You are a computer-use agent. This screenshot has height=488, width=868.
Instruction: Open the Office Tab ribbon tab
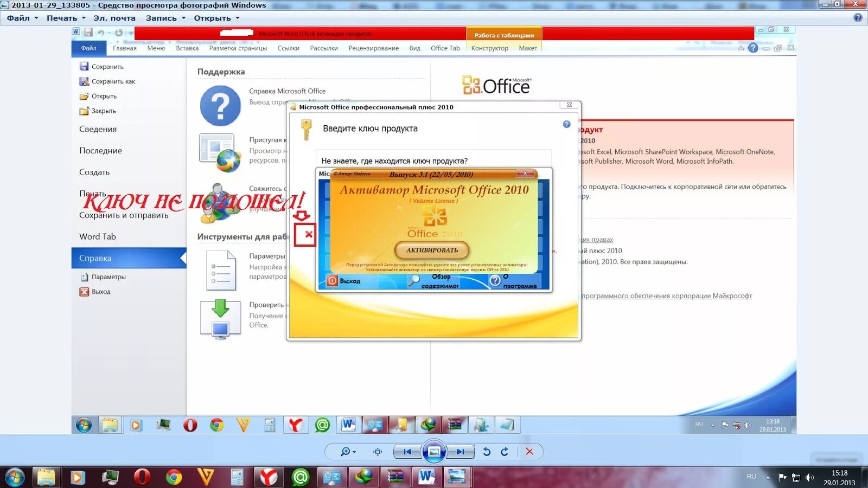[x=445, y=48]
